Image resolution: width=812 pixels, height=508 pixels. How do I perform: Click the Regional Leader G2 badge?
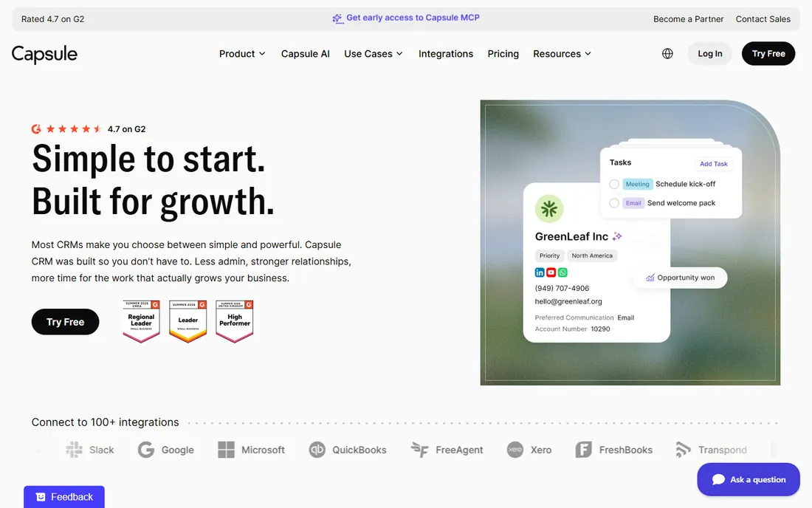click(x=142, y=321)
